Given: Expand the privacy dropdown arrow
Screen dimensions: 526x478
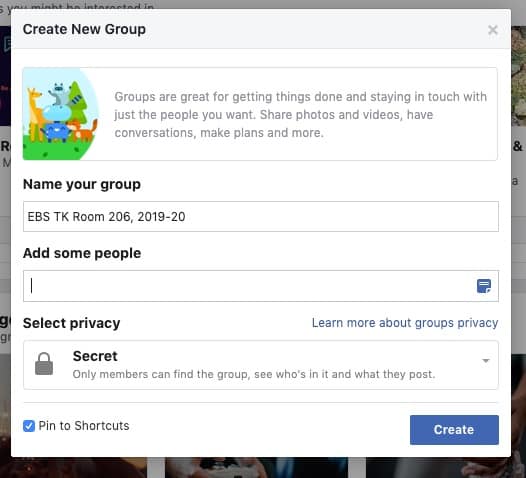Looking at the screenshot, I should click(x=485, y=361).
